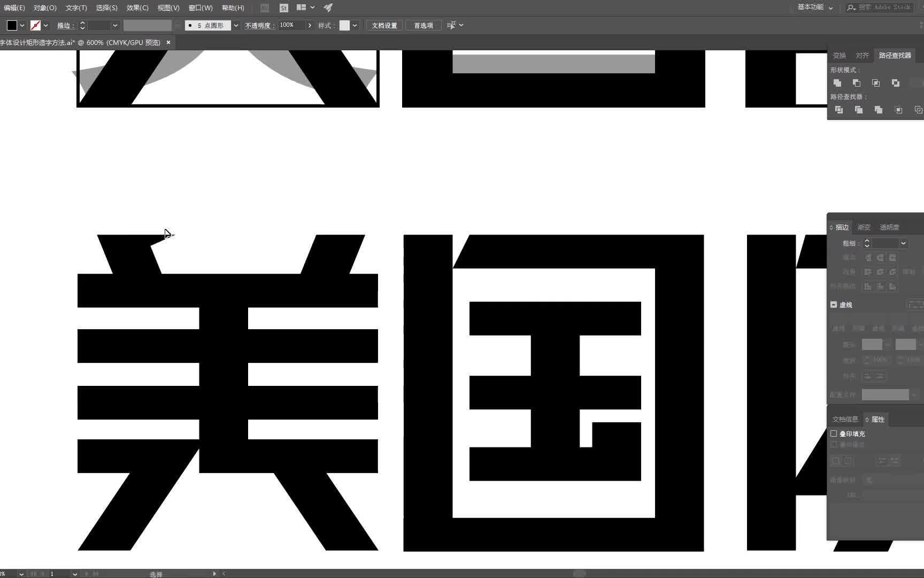Enable the 叠印填充 overprint fill checkbox
The height and width of the screenshot is (578, 924).
click(834, 433)
